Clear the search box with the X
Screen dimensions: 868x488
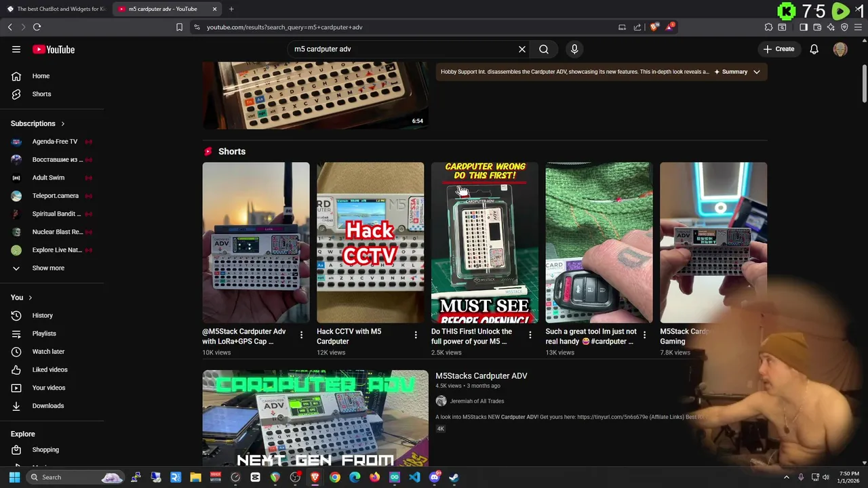pos(522,49)
